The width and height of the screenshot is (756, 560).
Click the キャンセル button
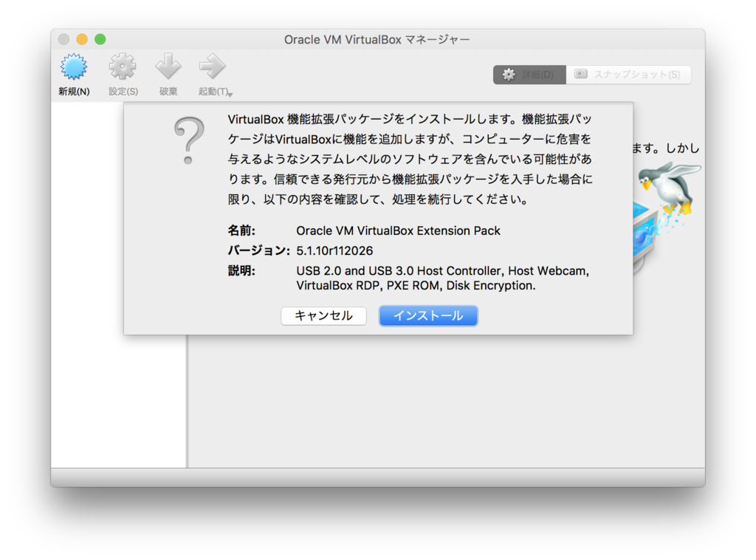pyautogui.click(x=323, y=316)
